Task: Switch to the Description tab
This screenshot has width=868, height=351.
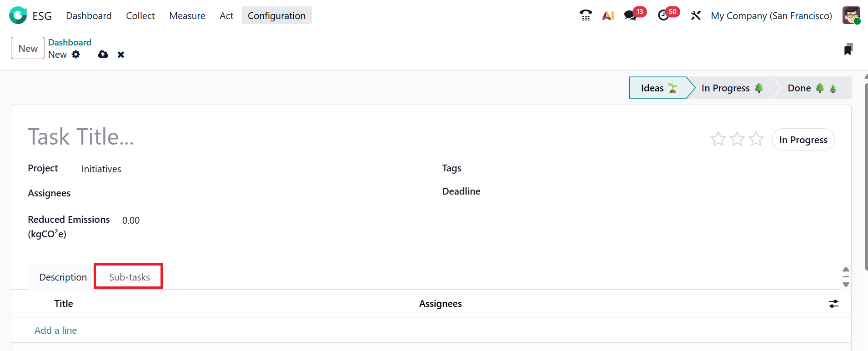Action: pyautogui.click(x=63, y=277)
